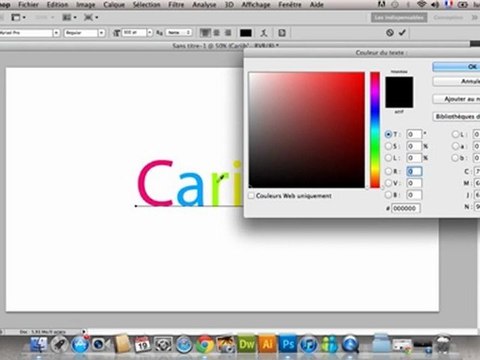Launch Google Chrome from the Dock
The width and height of the screenshot is (480, 360).
pyautogui.click(x=205, y=344)
